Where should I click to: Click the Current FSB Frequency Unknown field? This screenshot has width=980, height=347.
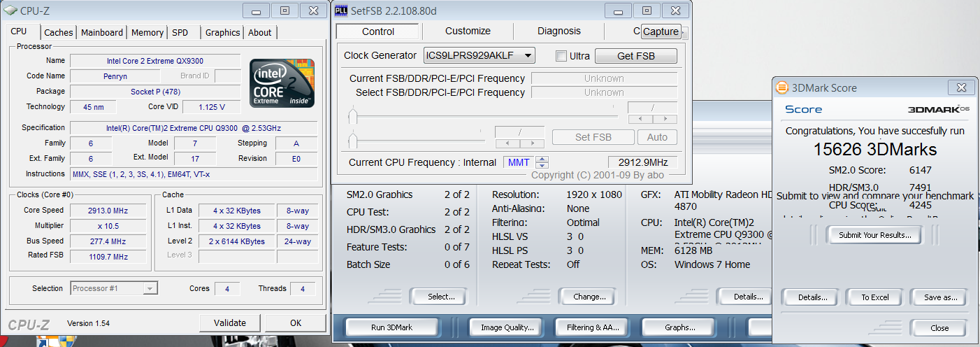click(604, 78)
